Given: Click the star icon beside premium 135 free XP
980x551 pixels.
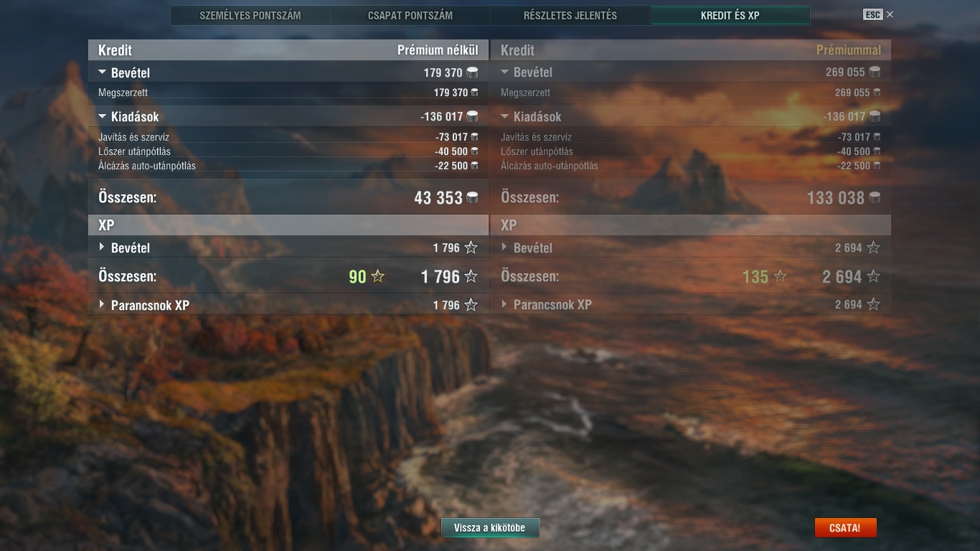Looking at the screenshot, I should (780, 276).
